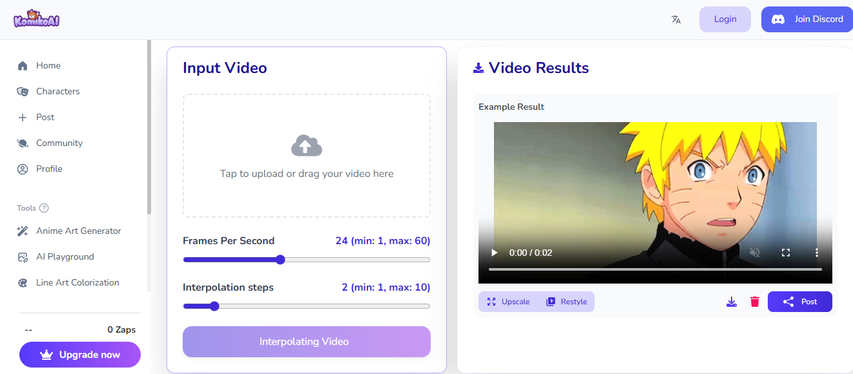Click the KomikoAI logo

point(36,20)
